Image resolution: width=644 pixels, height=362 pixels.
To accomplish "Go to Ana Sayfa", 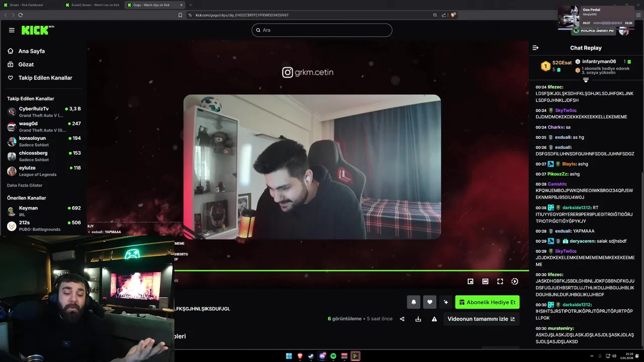I will [31, 51].
